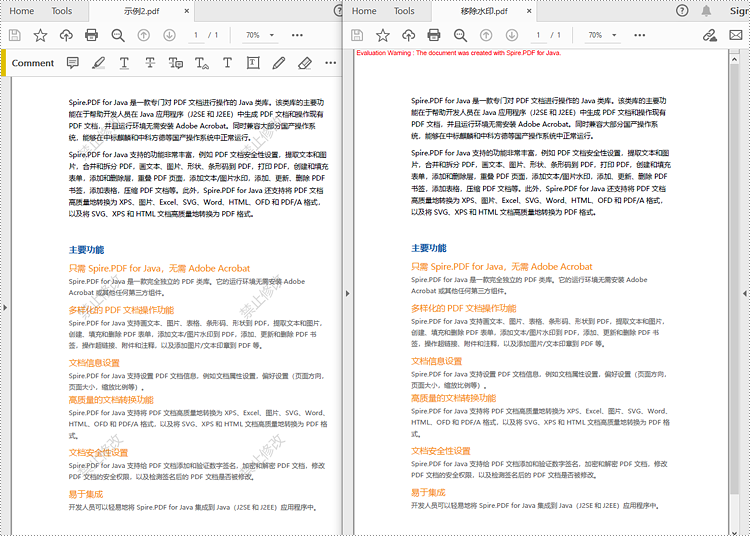750x536 pixels.
Task: Click the 主要功能 heading in right document
Action: 429,248
